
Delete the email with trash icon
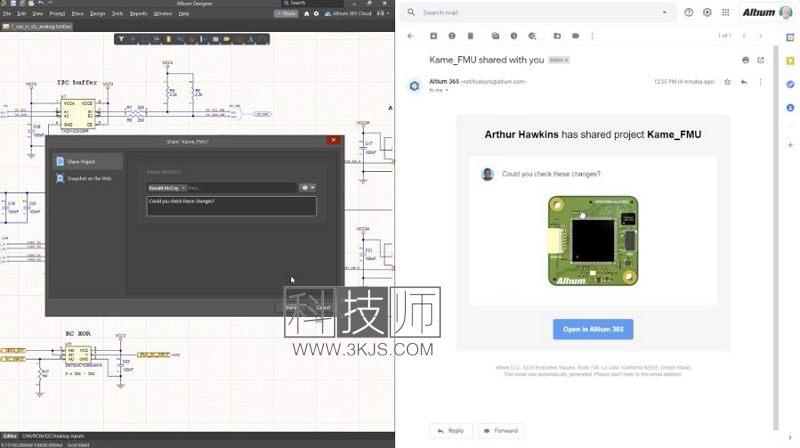[x=470, y=36]
